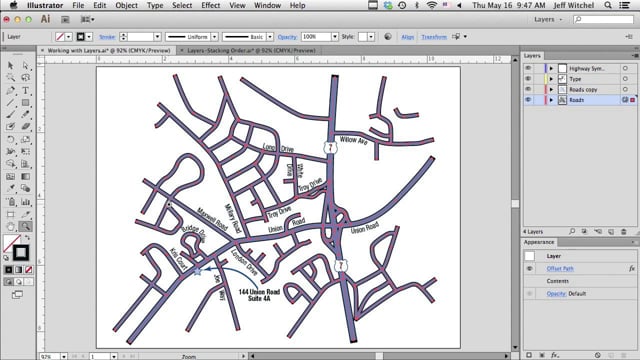The image size is (640, 360).
Task: Expand the Type layer contents
Action: tap(551, 79)
